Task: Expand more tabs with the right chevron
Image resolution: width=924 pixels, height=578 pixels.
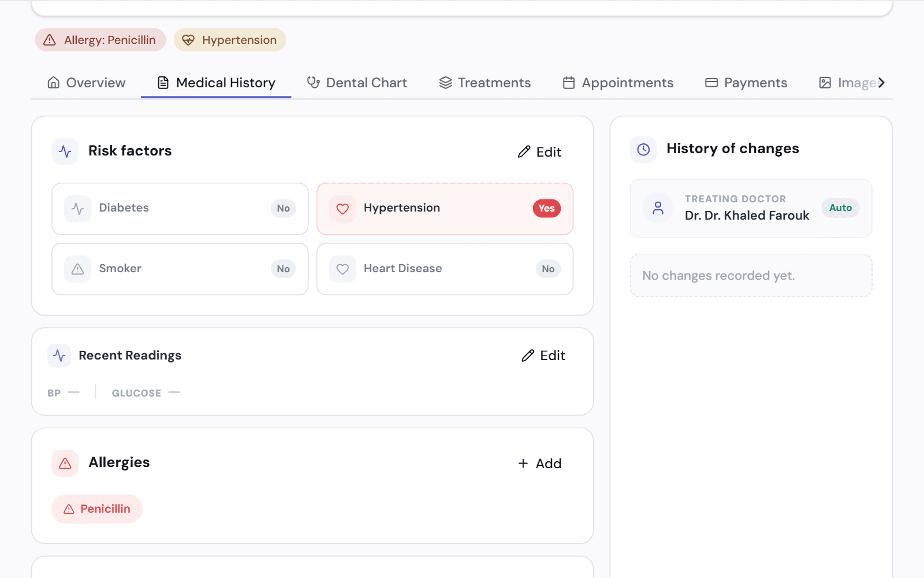Action: coord(881,83)
